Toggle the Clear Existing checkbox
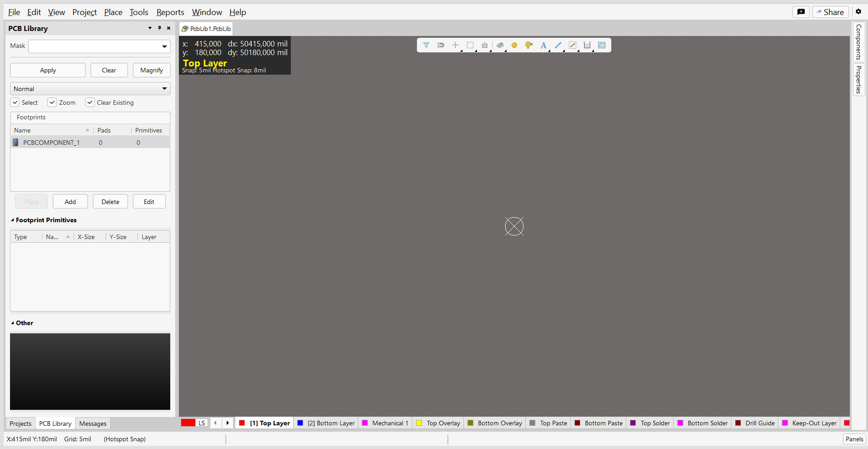This screenshot has height=449, width=868. [90, 102]
